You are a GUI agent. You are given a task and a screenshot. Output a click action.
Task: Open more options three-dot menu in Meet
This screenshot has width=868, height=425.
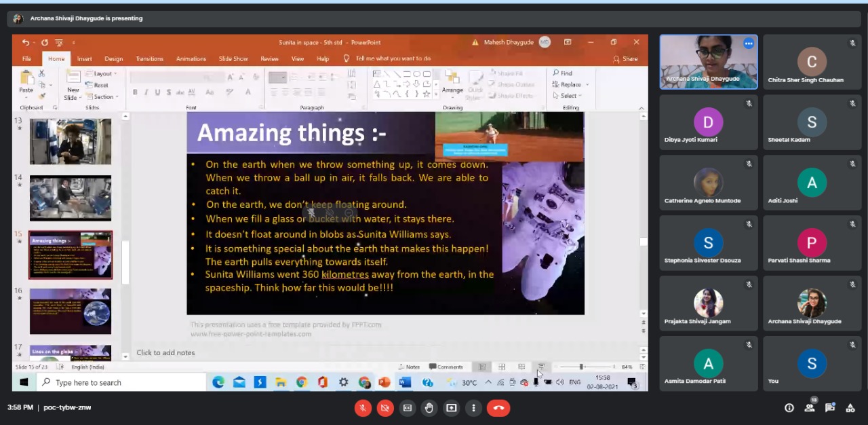click(x=473, y=408)
